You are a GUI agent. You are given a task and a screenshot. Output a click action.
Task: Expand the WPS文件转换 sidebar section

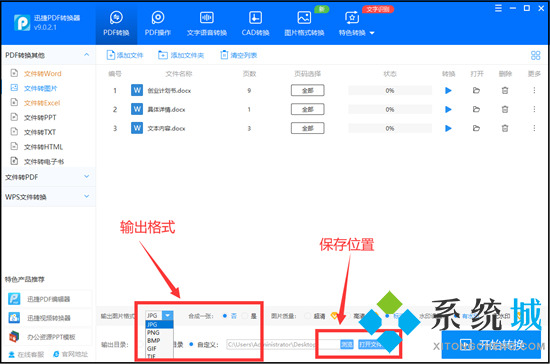[87, 196]
